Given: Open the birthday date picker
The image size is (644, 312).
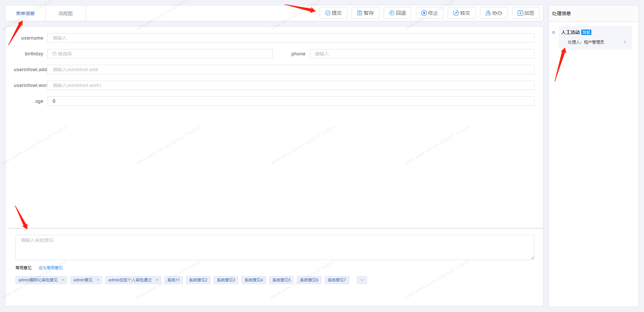Looking at the screenshot, I should (x=160, y=54).
